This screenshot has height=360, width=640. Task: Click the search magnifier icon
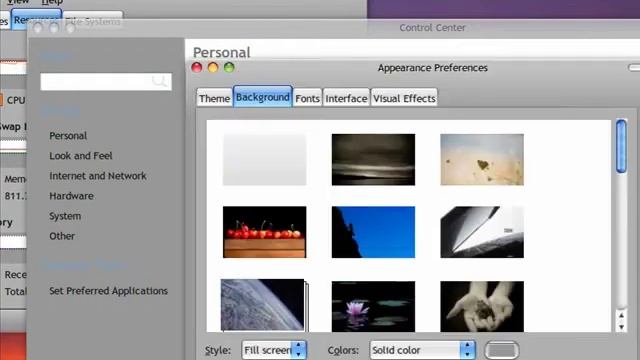point(160,81)
